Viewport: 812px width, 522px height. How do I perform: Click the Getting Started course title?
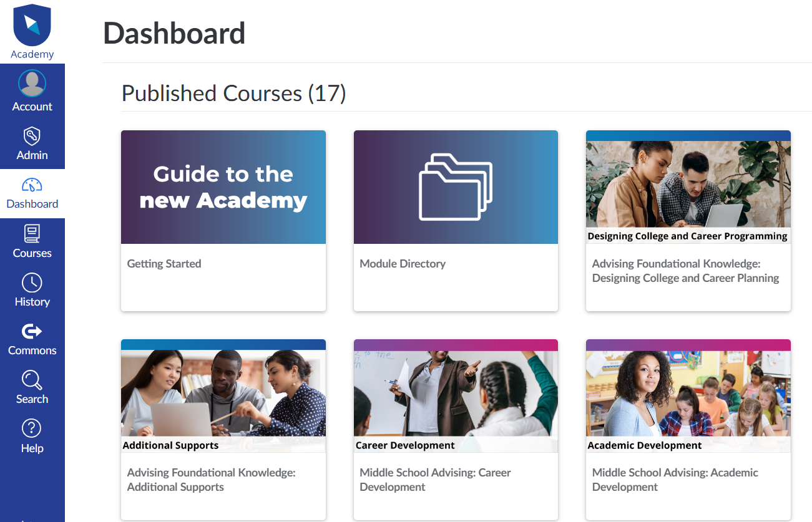[x=164, y=264]
